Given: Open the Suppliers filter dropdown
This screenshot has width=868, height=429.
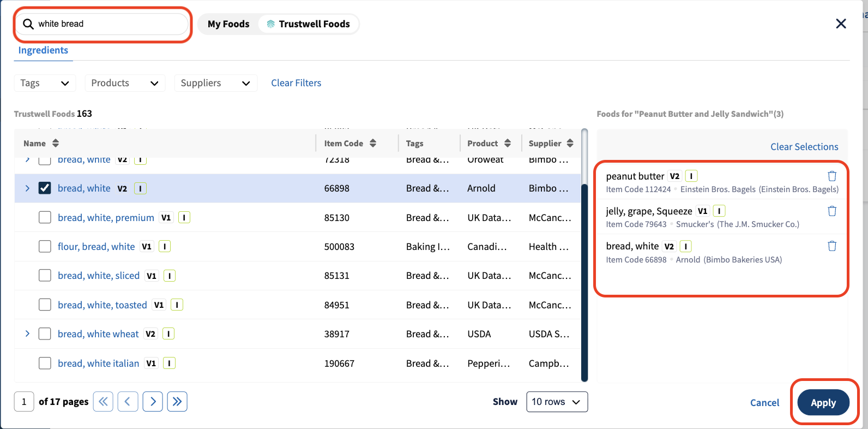Looking at the screenshot, I should pos(215,83).
